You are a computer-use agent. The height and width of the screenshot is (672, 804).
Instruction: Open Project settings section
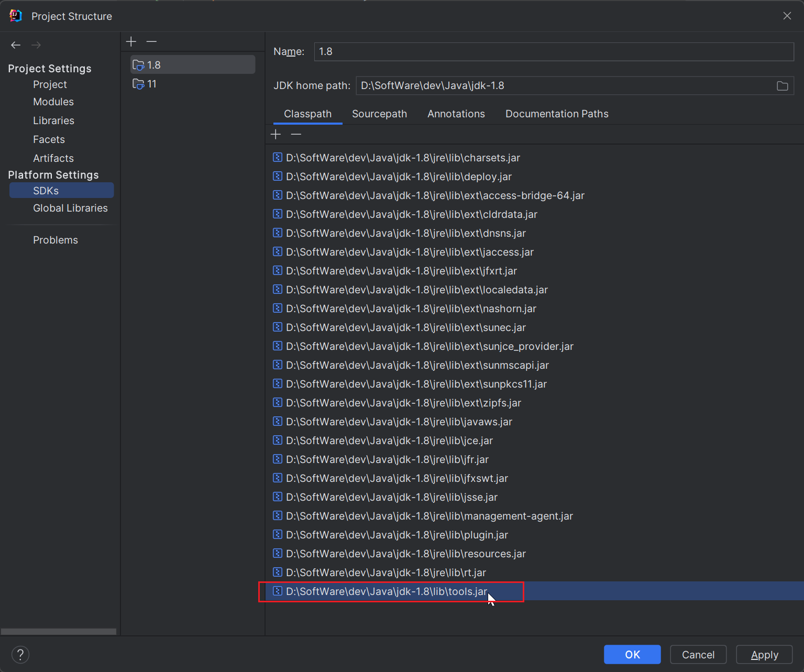click(x=50, y=84)
